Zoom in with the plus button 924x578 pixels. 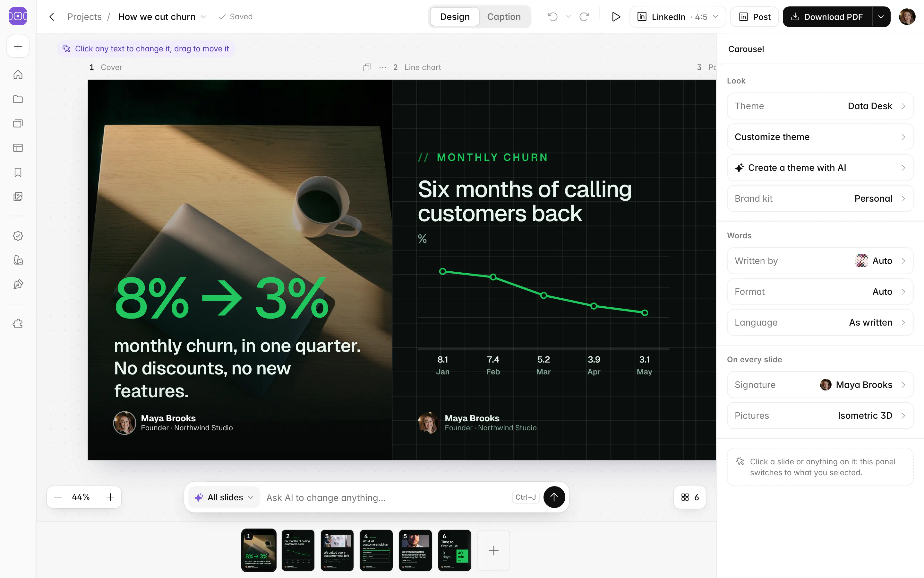(110, 497)
